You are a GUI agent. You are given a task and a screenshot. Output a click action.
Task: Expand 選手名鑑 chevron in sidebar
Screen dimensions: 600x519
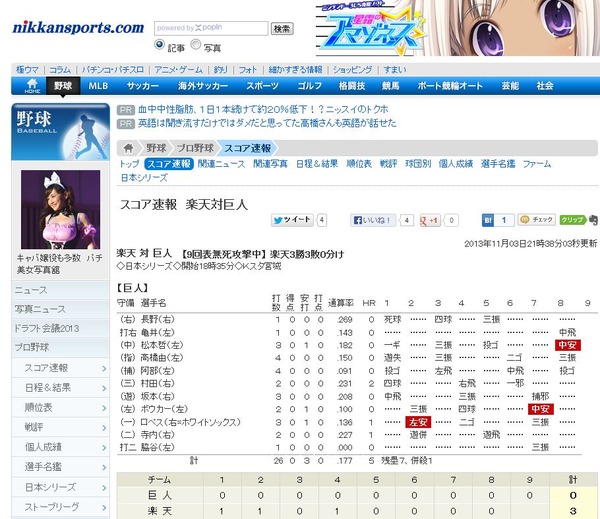tap(104, 467)
